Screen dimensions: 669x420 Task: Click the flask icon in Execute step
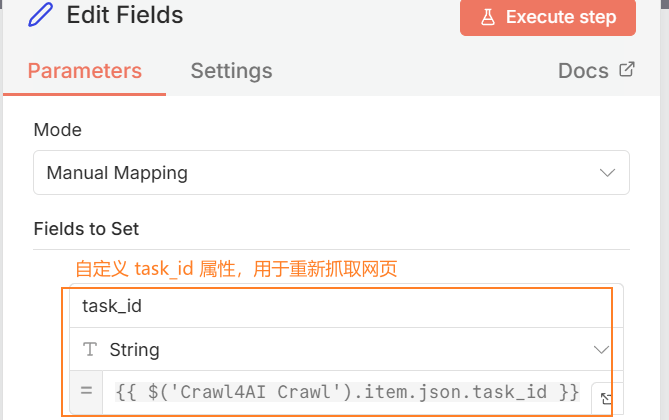(x=487, y=17)
